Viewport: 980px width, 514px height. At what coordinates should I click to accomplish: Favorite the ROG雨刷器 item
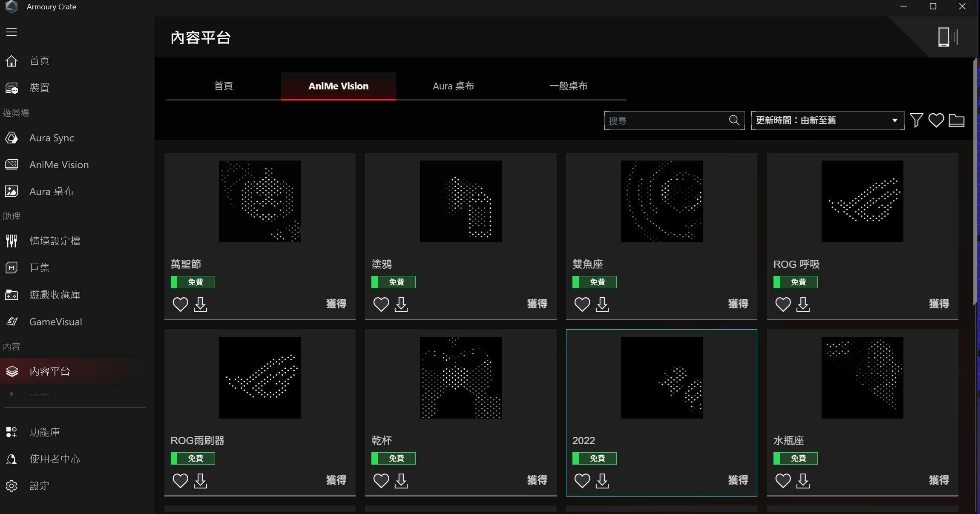(x=180, y=481)
